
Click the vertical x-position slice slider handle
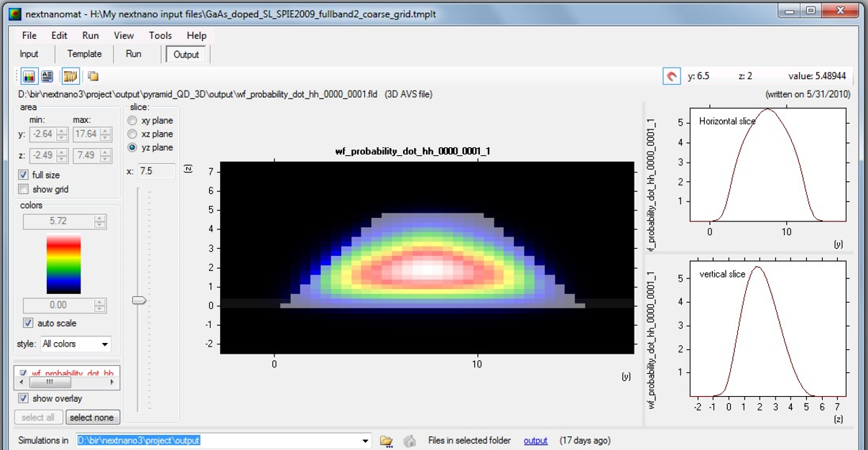139,300
